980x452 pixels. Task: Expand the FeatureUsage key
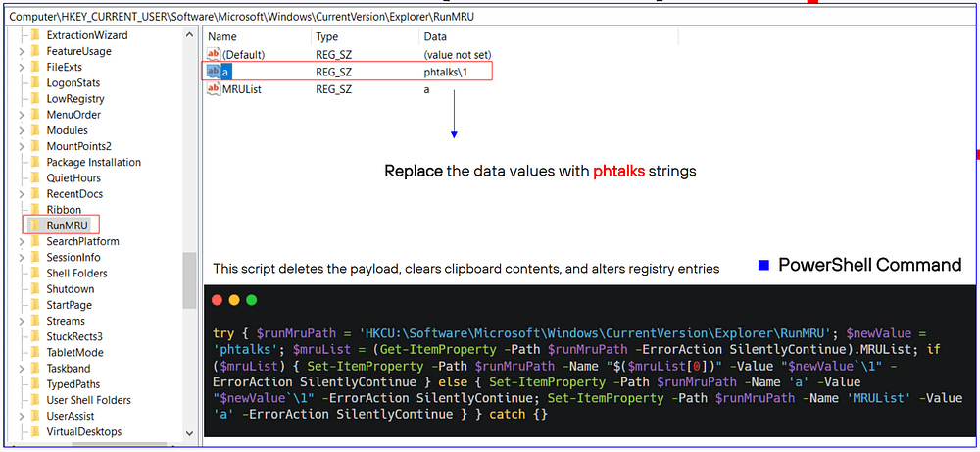22,51
